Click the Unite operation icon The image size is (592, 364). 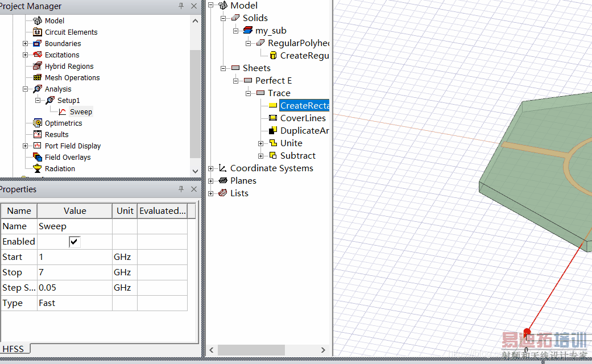pyautogui.click(x=273, y=143)
